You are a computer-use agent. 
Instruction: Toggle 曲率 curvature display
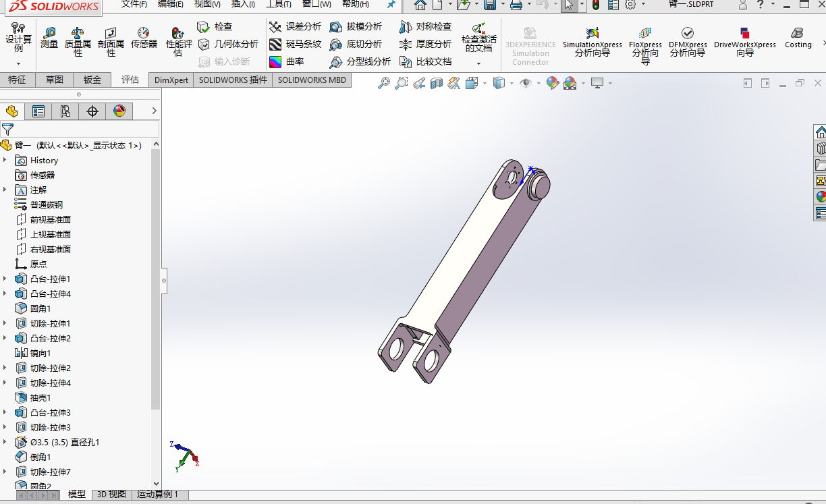coord(287,62)
